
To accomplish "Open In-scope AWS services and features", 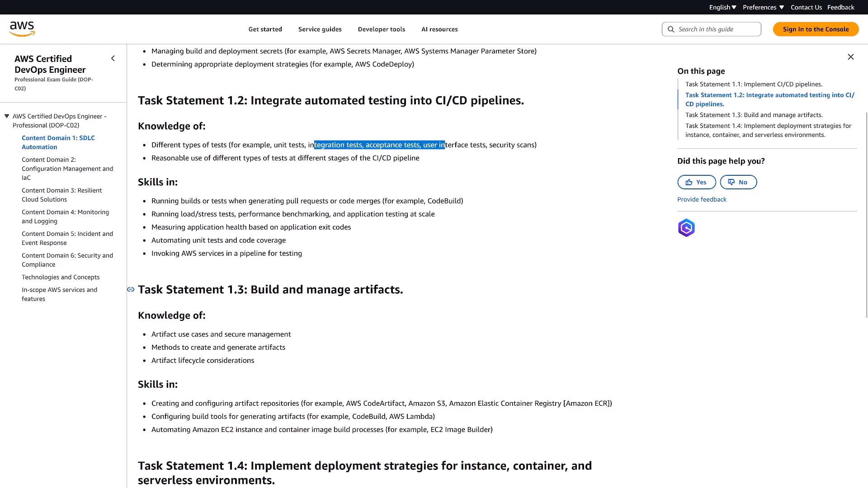I will click(x=59, y=294).
